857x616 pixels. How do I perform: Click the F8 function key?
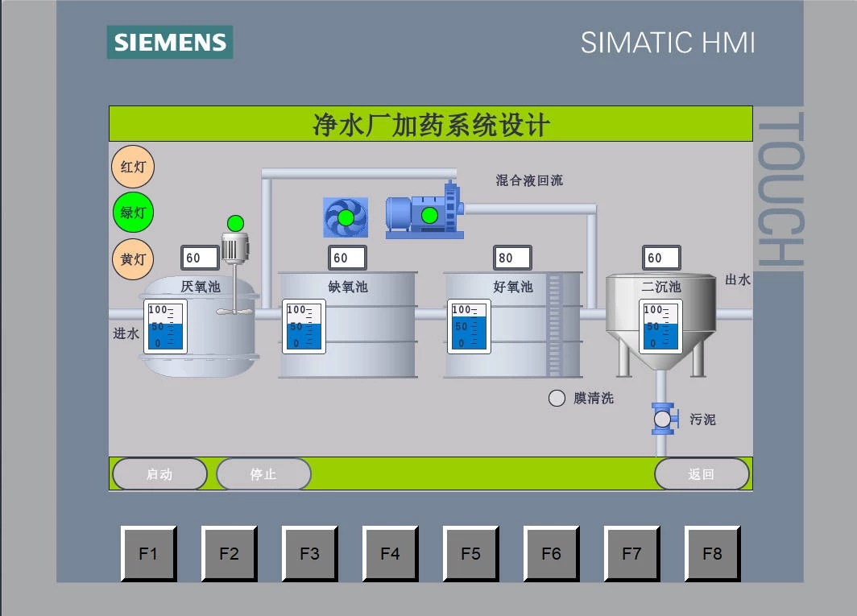[713, 554]
